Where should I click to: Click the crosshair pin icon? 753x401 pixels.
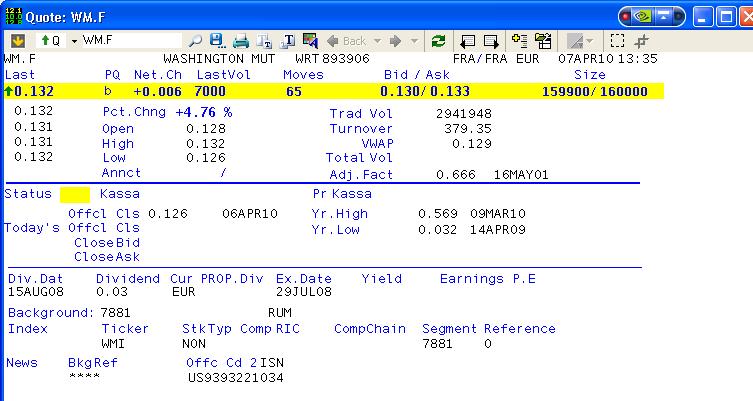(x=642, y=41)
